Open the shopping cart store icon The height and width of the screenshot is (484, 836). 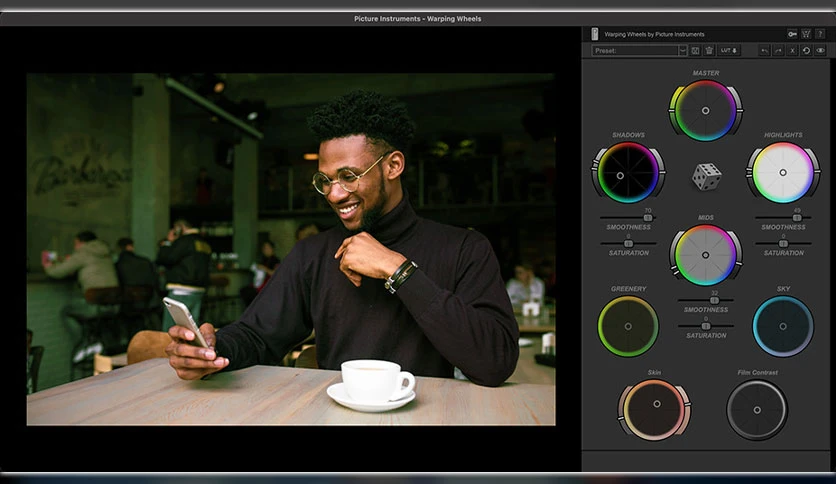coord(806,34)
